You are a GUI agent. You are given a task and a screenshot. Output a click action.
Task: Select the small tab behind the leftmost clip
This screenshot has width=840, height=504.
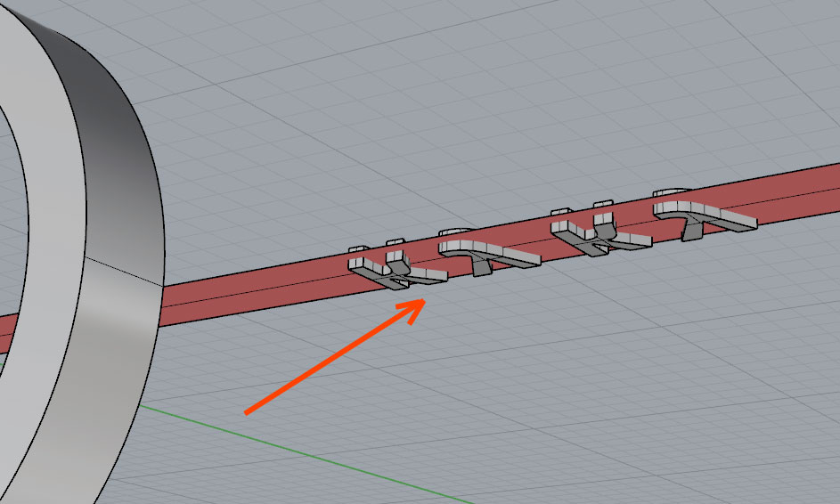(x=358, y=249)
